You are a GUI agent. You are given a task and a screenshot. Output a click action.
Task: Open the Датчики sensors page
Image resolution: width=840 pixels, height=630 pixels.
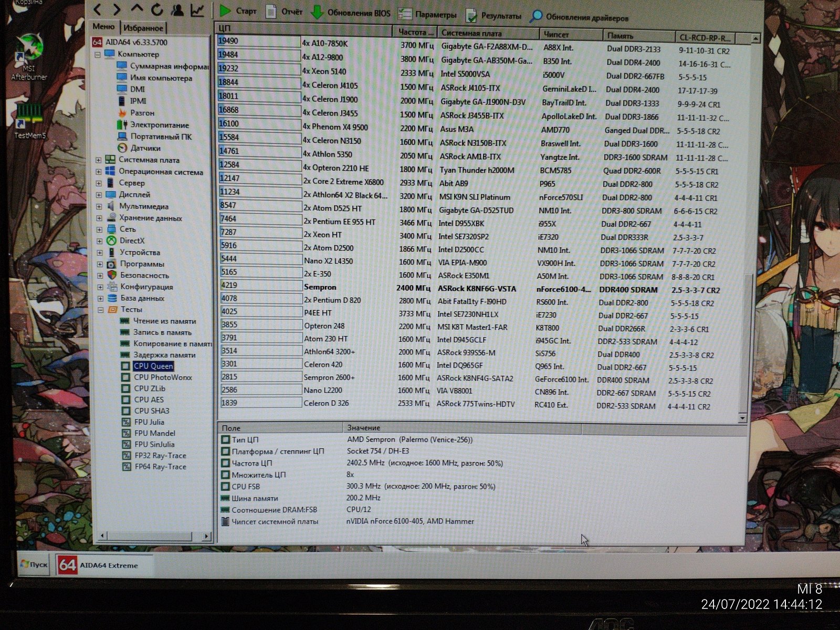(x=139, y=148)
